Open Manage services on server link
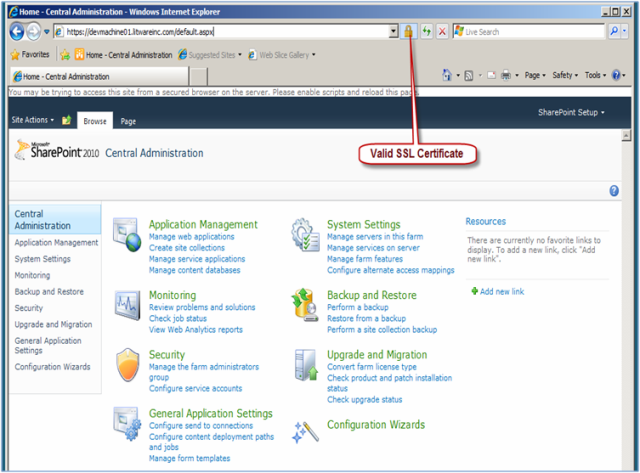This screenshot has width=640, height=473. pyautogui.click(x=373, y=248)
